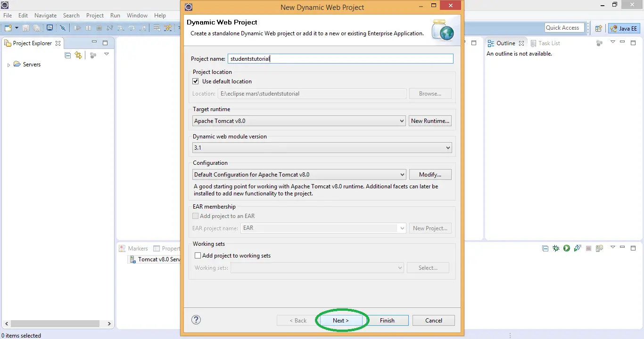644x339 pixels.
Task: Open the Project menu
Action: pos(95,16)
